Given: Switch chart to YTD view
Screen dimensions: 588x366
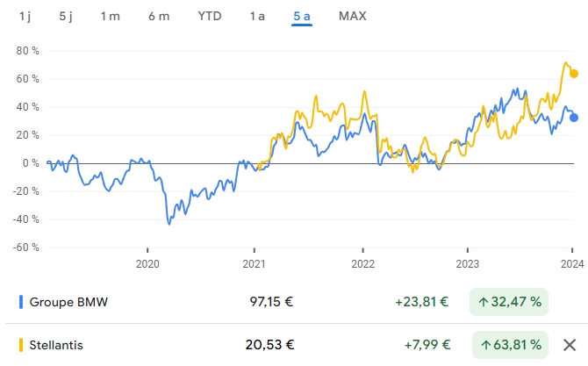Looking at the screenshot, I should pyautogui.click(x=210, y=16).
